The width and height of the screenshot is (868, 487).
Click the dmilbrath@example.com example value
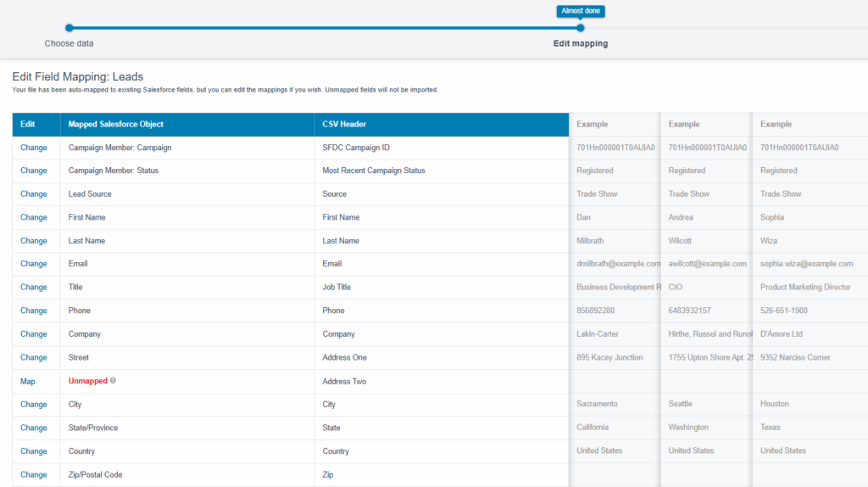pos(618,264)
